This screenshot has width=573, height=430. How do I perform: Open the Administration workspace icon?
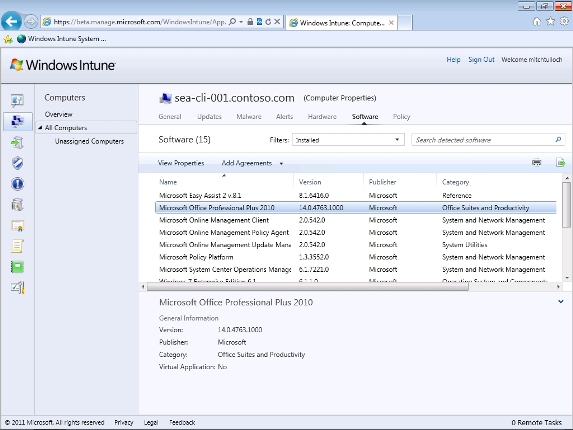point(17,288)
